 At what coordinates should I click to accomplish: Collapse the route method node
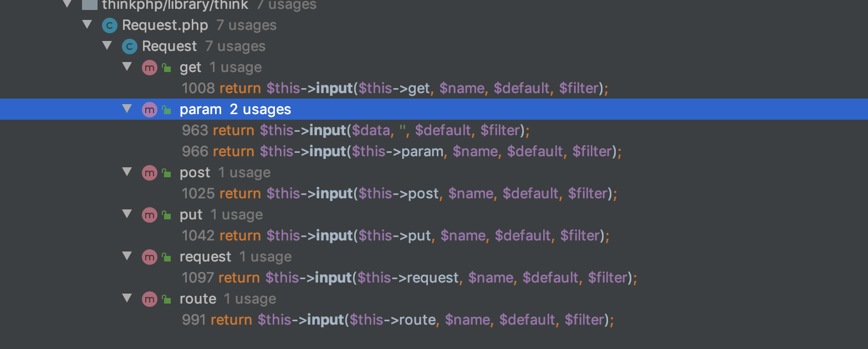click(127, 299)
